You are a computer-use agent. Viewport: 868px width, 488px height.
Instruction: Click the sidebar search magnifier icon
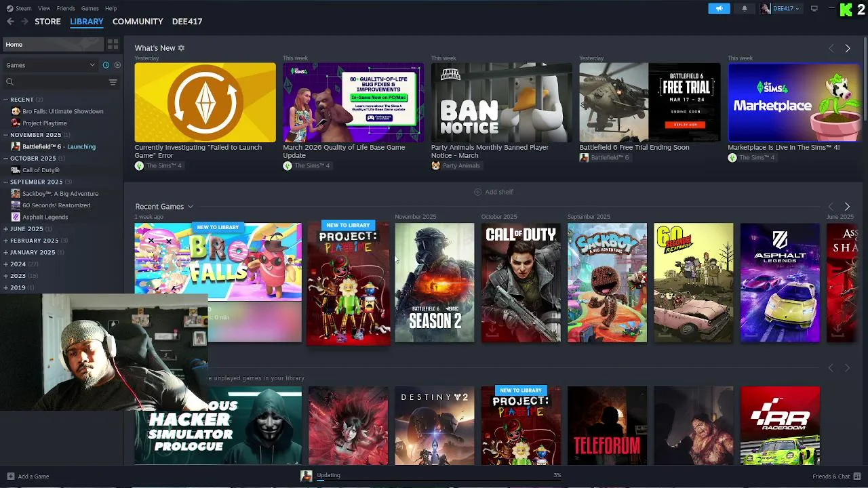(9, 82)
